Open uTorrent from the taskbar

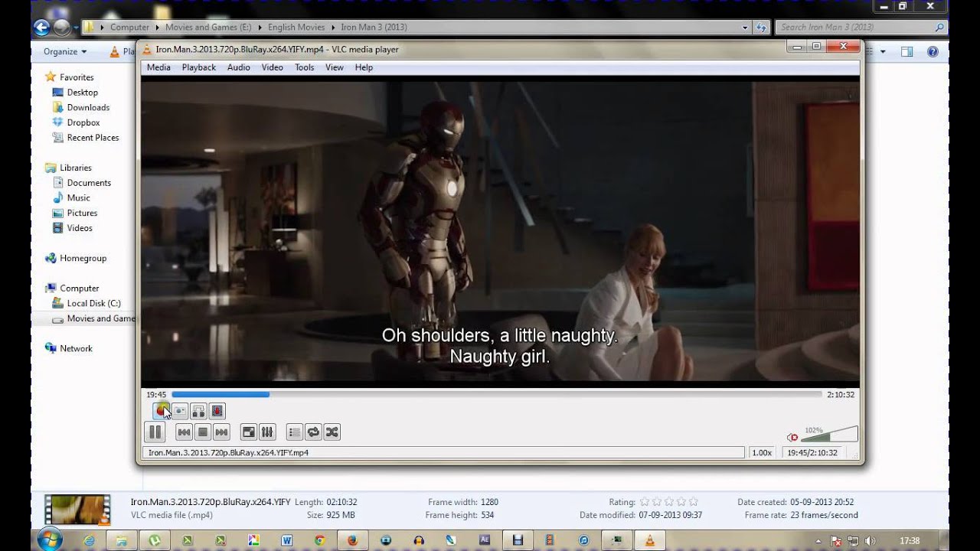click(x=155, y=540)
